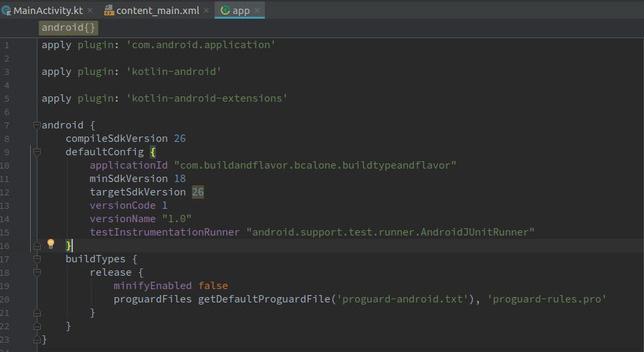Click line number 8 in the gutter

[7, 139]
